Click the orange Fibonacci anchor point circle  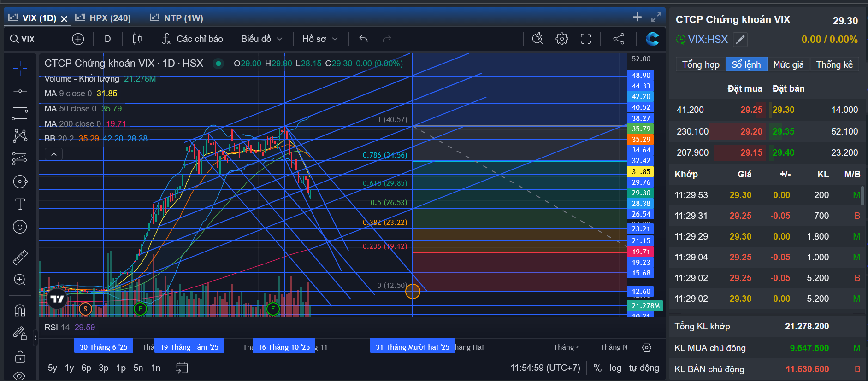pyautogui.click(x=413, y=291)
